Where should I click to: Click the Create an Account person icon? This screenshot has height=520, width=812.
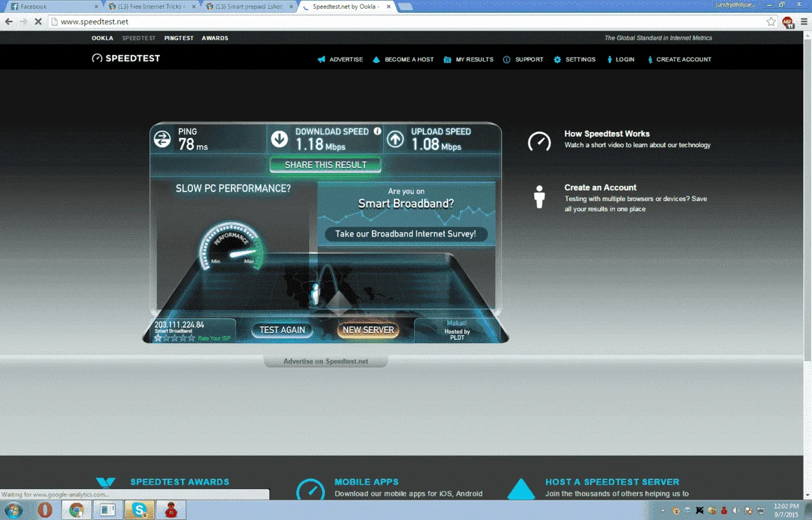(x=539, y=197)
